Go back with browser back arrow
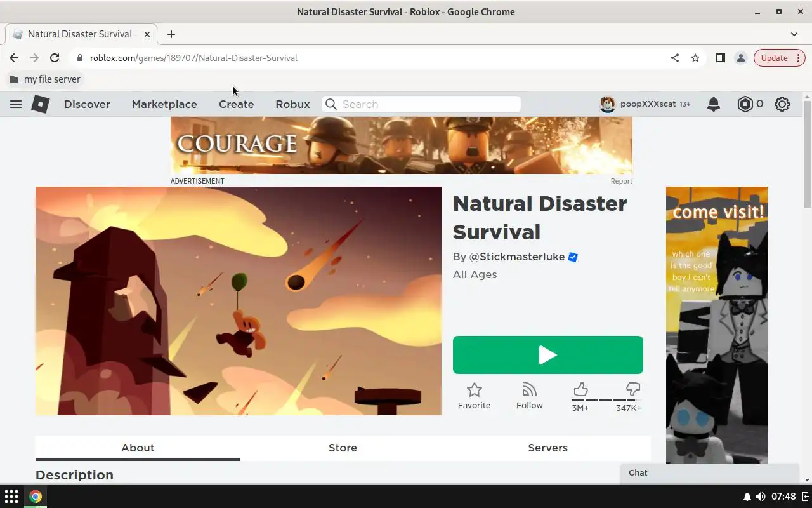Screen dimensions: 812x508 pos(14,58)
